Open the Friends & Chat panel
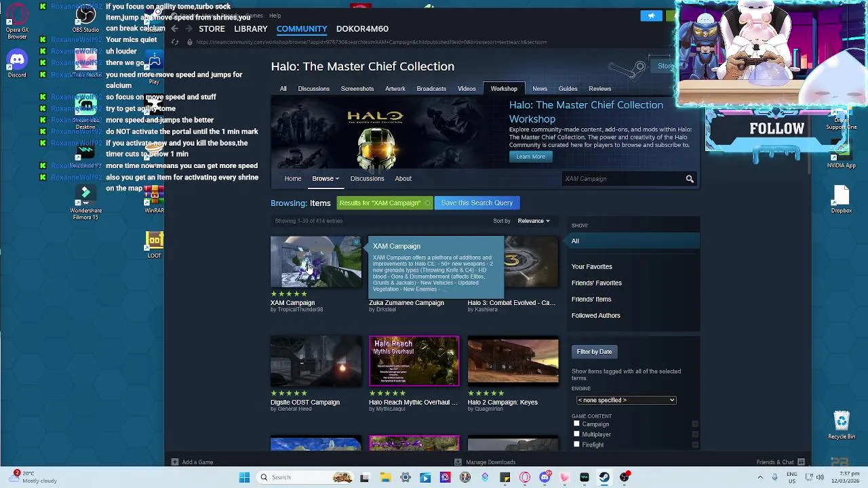868x488 pixels. click(780, 462)
